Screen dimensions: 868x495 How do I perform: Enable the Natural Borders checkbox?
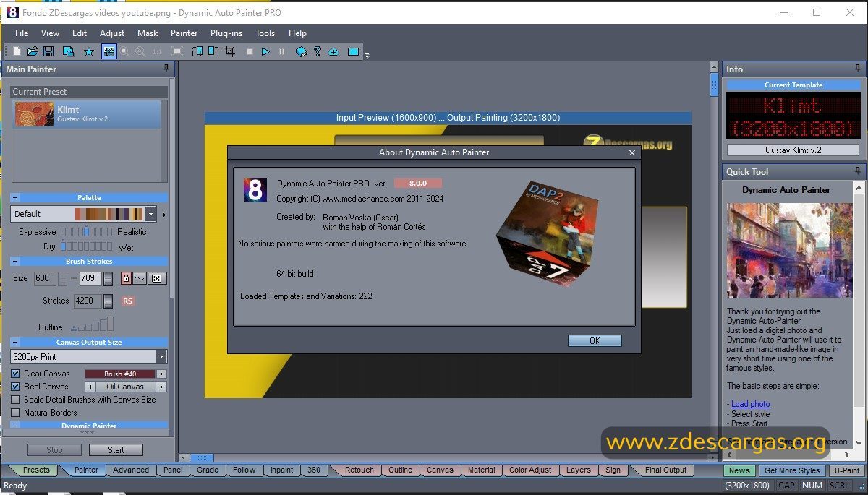point(15,413)
